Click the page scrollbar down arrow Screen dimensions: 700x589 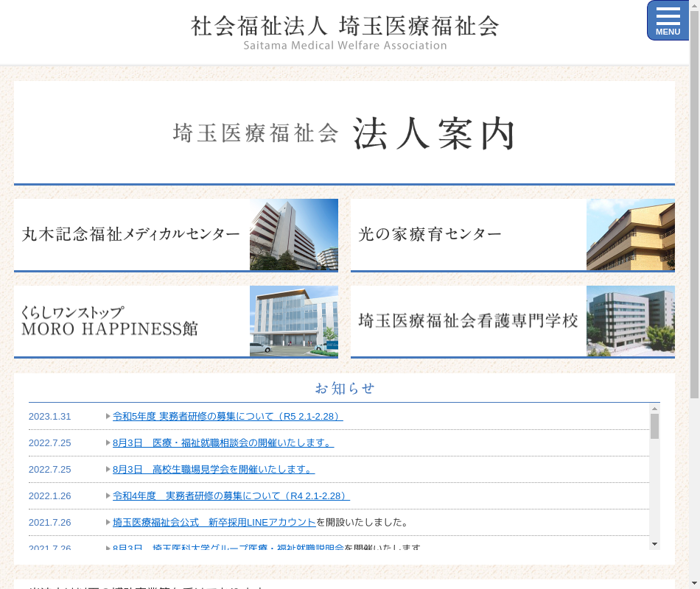695,584
